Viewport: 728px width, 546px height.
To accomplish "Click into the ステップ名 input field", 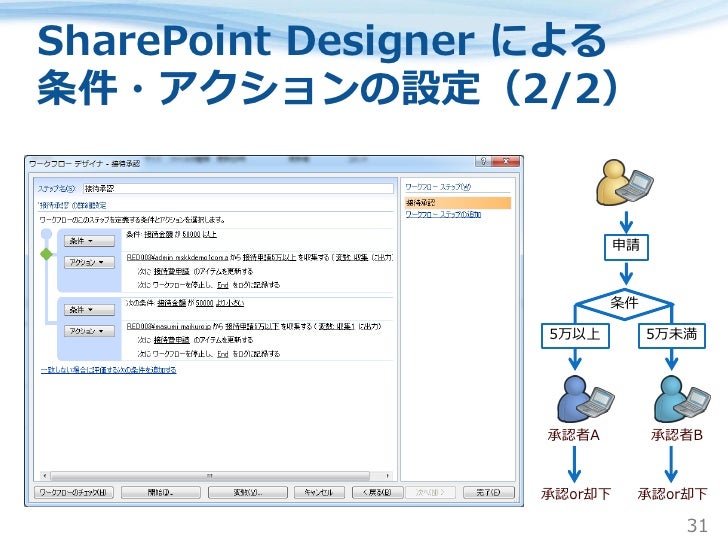I will 238,188.
